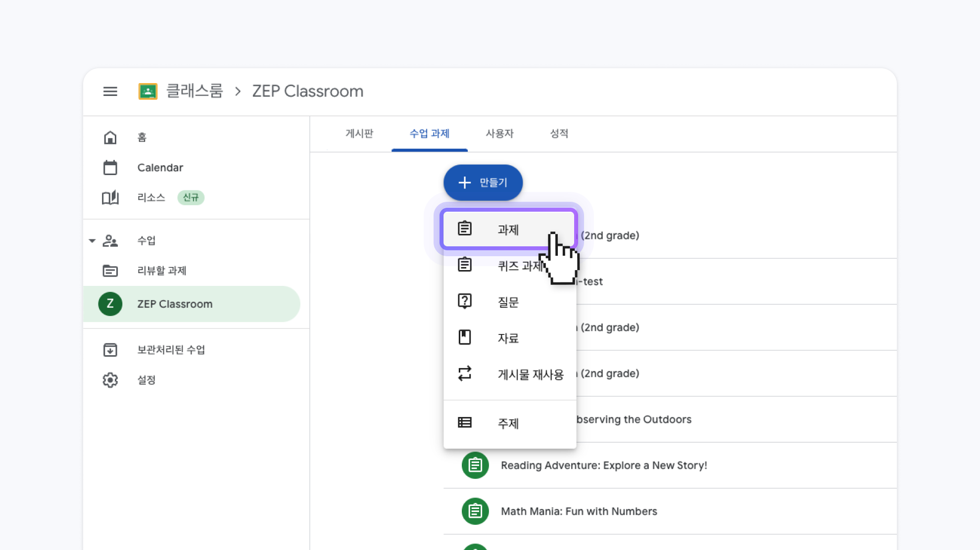Collapse the 수업 section arrow
Viewport: 980px width, 550px height.
pyautogui.click(x=92, y=241)
